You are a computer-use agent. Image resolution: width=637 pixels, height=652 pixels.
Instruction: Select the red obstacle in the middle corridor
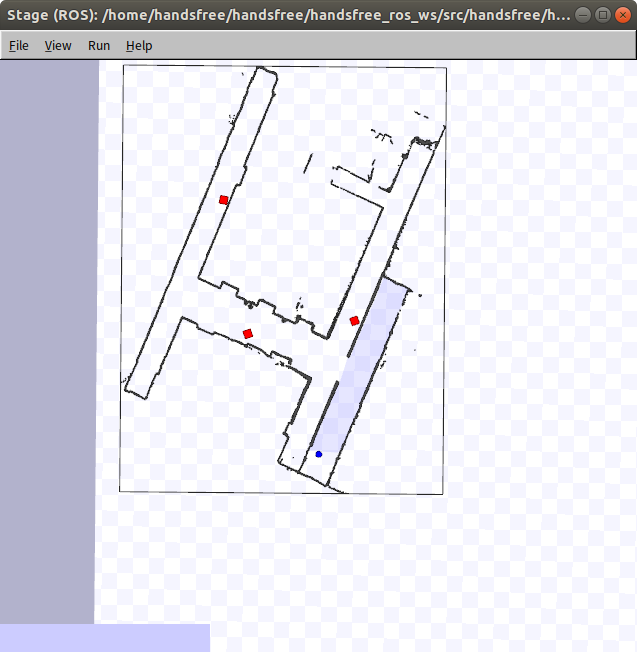coord(248,333)
